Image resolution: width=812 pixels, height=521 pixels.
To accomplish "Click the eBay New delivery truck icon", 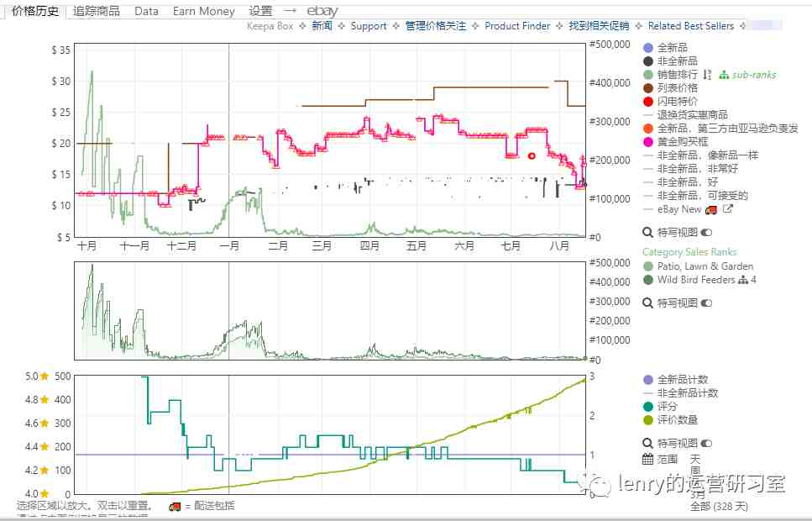I will tap(711, 209).
